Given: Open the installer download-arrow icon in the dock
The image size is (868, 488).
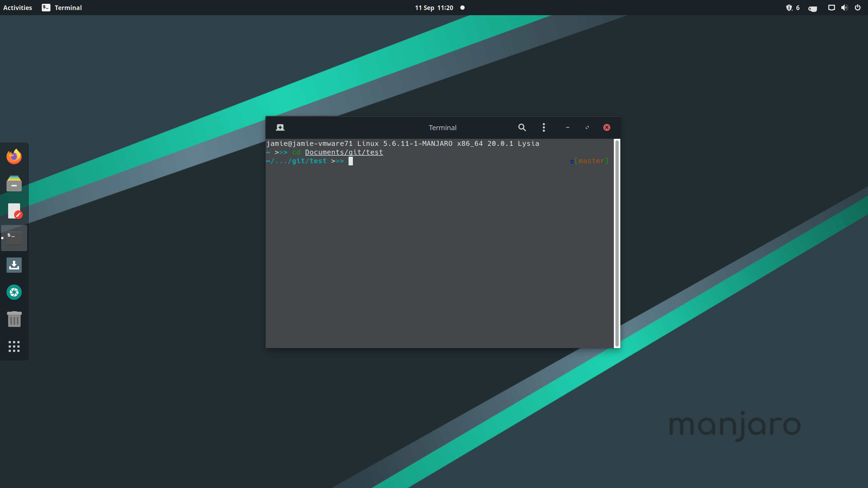Looking at the screenshot, I should pos(14,265).
